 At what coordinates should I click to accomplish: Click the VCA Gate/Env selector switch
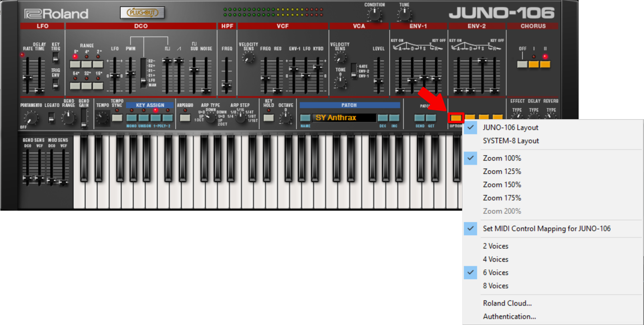(x=354, y=71)
